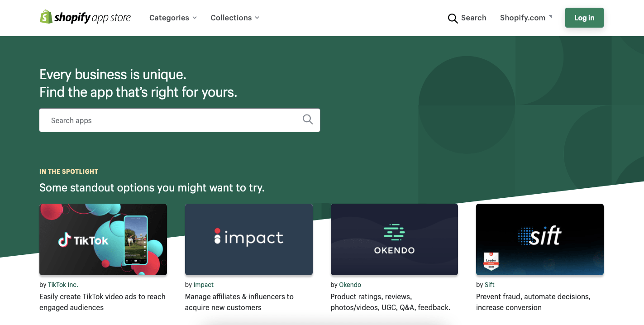Open the TikTok app thumbnail

(x=103, y=239)
